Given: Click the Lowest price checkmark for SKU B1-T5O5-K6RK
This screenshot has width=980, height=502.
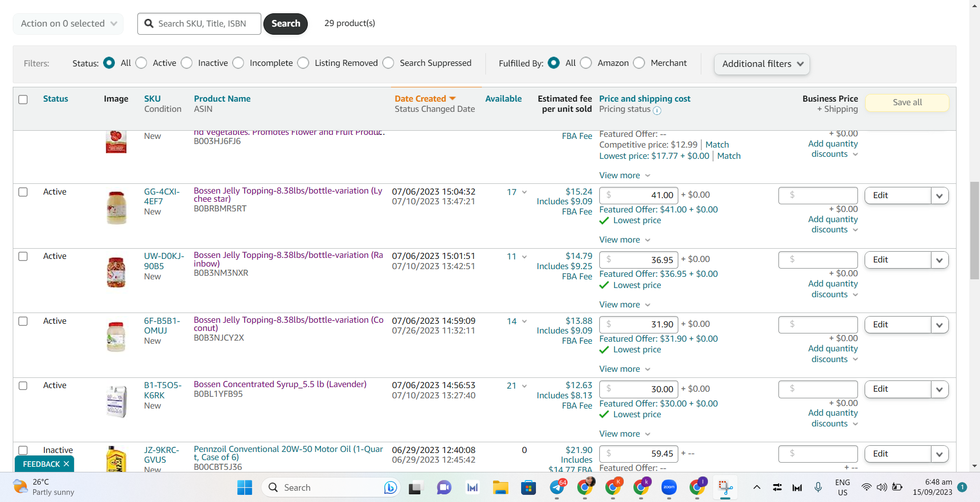Looking at the screenshot, I should coord(604,414).
